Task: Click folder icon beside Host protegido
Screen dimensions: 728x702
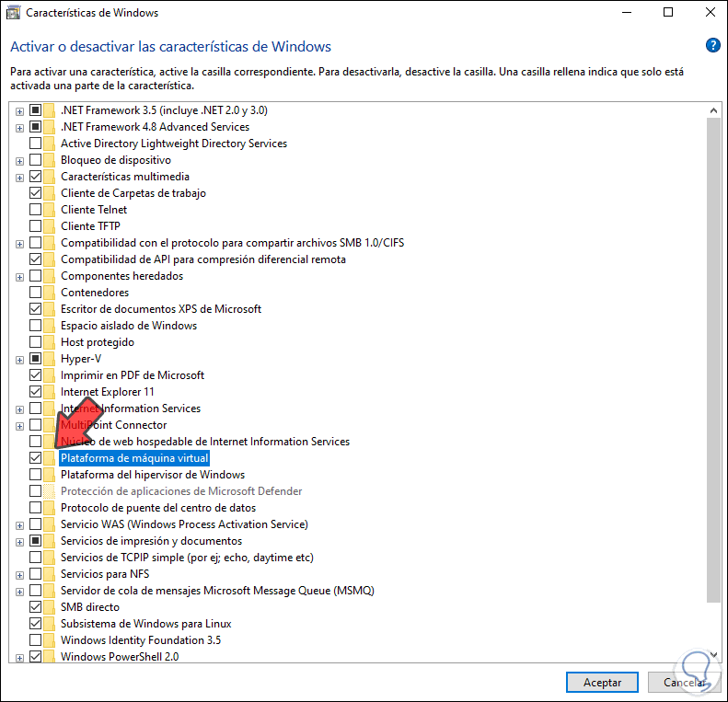Action: (49, 341)
